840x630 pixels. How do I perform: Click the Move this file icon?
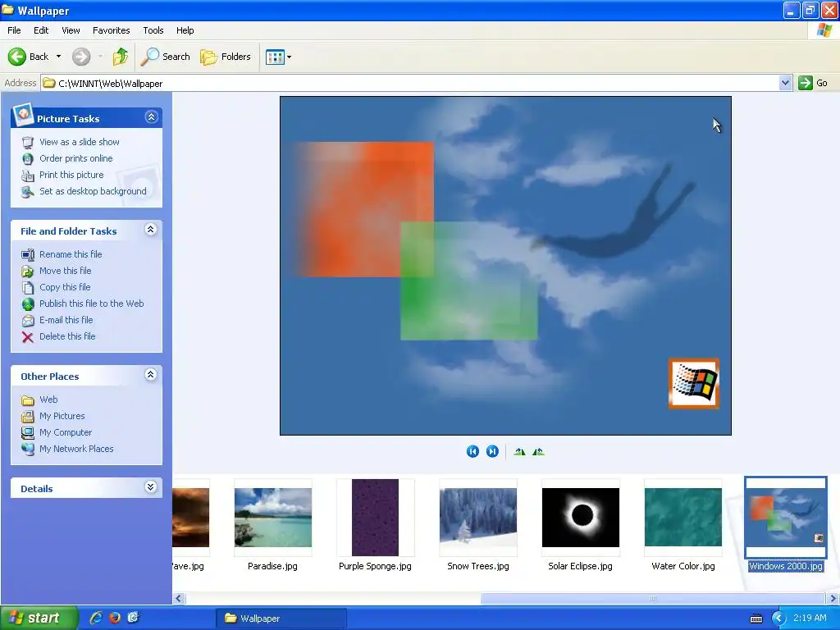[28, 271]
